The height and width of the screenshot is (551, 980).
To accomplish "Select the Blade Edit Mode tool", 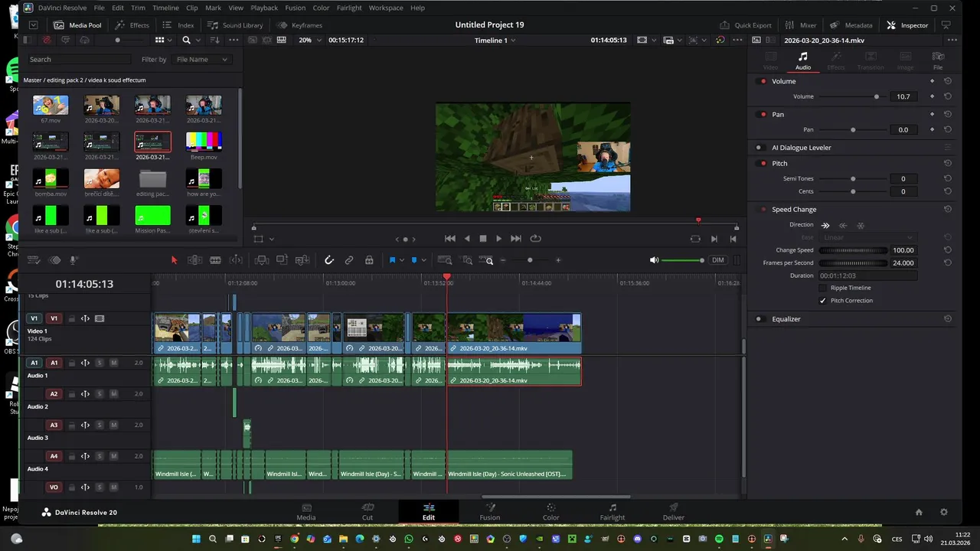I will 215,260.
